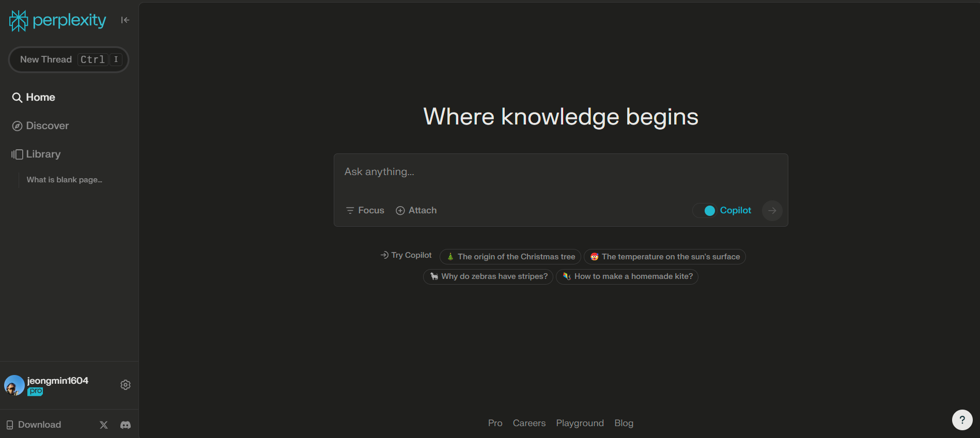Select 'The origin of the Christmas tree' suggestion
The image size is (980, 438).
[x=510, y=257]
